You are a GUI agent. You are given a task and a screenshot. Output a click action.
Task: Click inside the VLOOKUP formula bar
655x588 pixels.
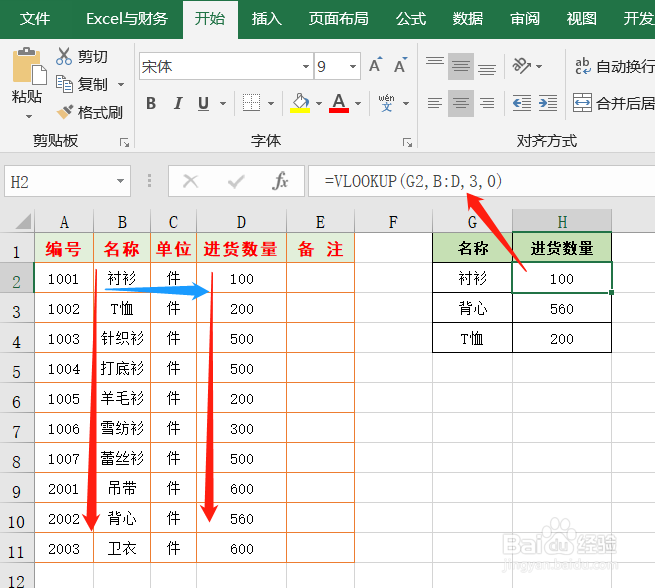pyautogui.click(x=481, y=181)
